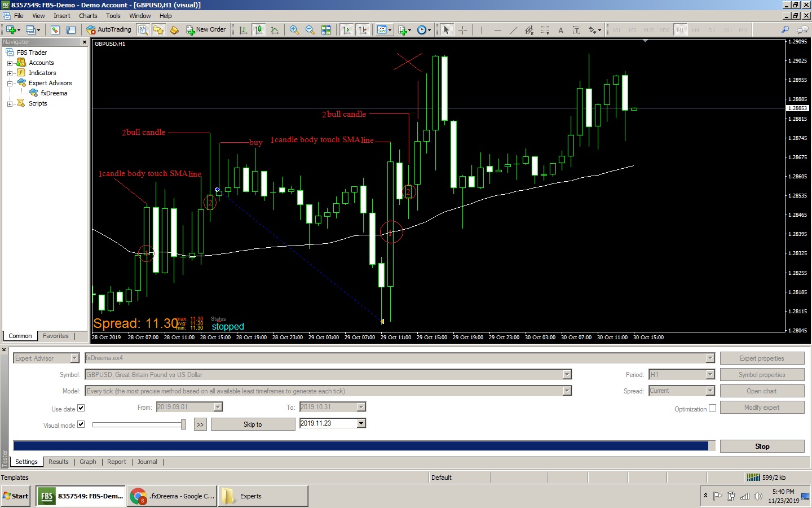Adjust the visual mode speed slider
This screenshot has height=508, width=812.
coord(183,424)
